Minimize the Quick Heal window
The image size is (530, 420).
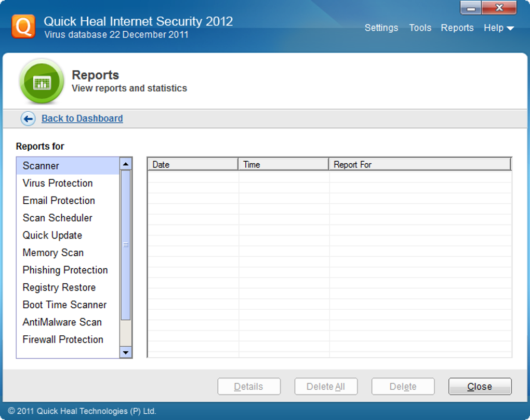[471, 8]
